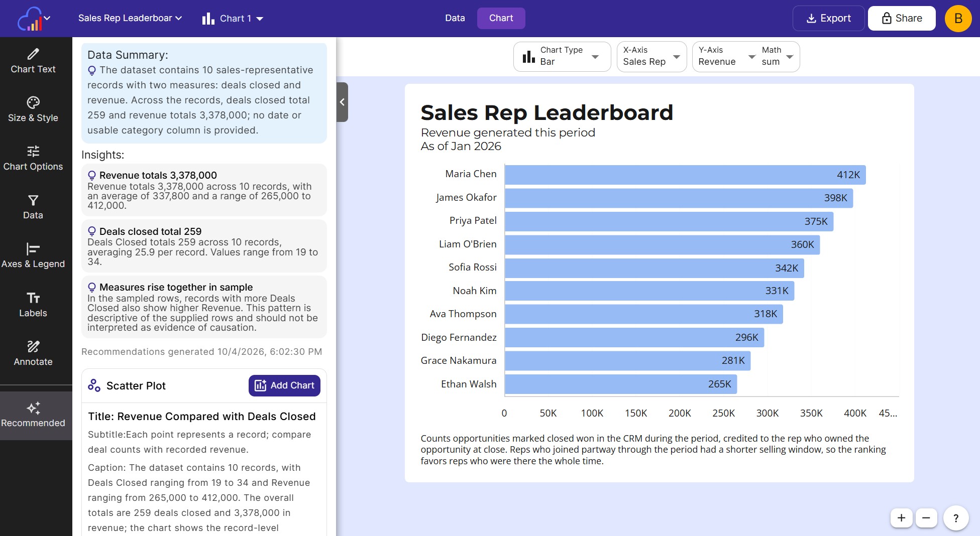
Task: Open Size & Style settings
Action: pyautogui.click(x=33, y=110)
